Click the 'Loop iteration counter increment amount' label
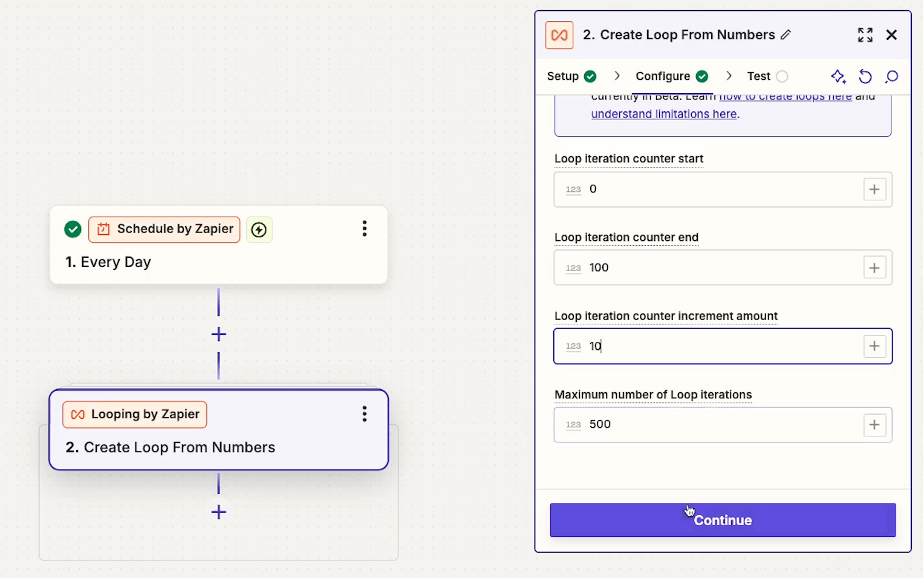 tap(666, 316)
